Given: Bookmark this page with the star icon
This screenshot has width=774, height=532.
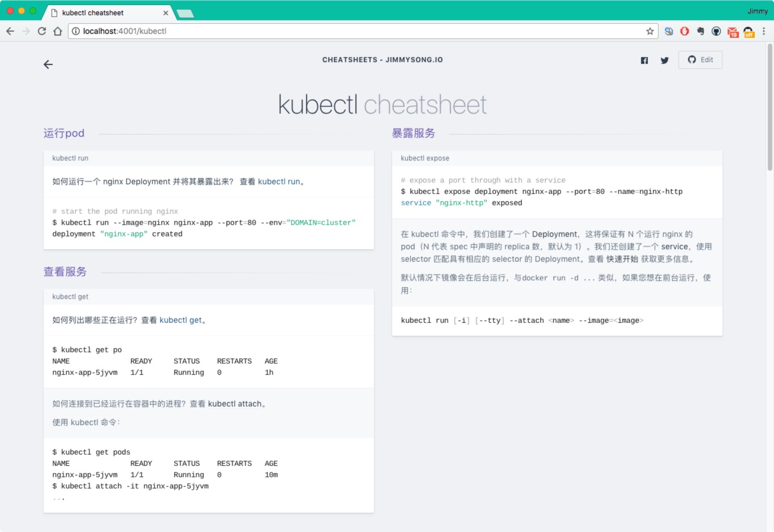Looking at the screenshot, I should (650, 31).
